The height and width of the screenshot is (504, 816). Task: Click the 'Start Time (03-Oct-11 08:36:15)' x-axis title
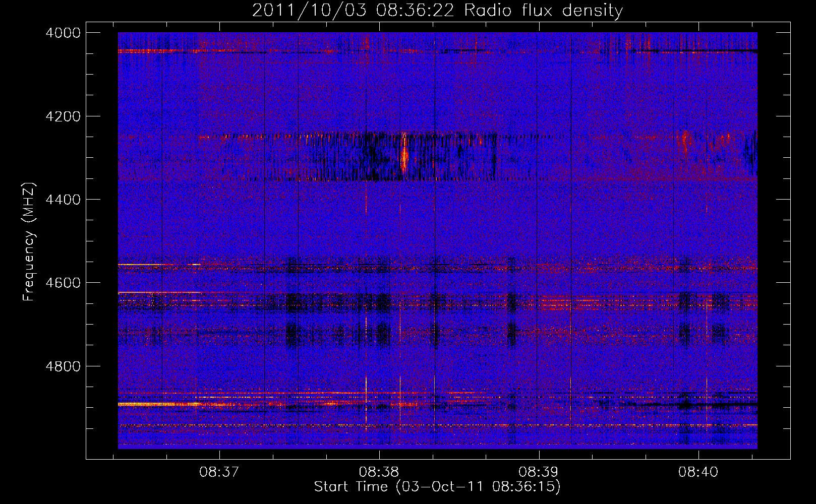click(x=437, y=487)
